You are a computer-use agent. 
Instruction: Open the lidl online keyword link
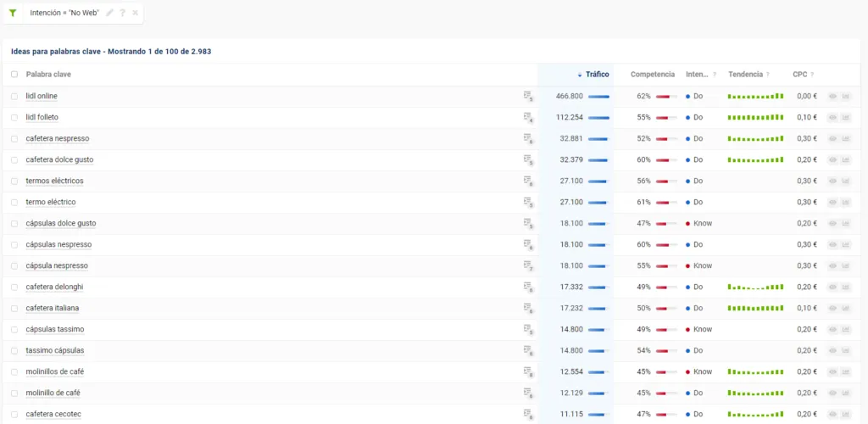click(x=42, y=97)
